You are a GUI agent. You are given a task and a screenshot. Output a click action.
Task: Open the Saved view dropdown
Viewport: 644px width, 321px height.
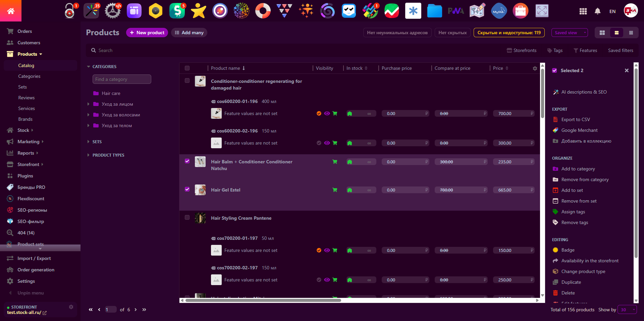[569, 33]
